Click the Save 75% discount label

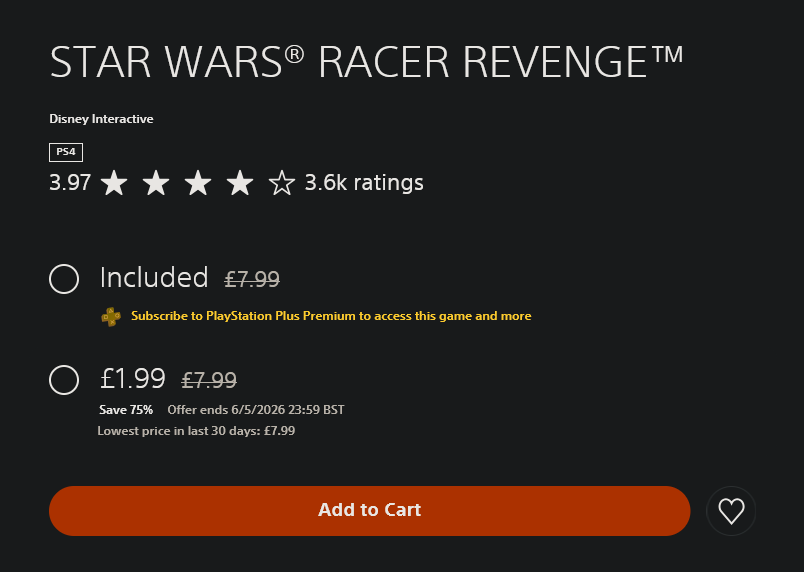pos(126,410)
